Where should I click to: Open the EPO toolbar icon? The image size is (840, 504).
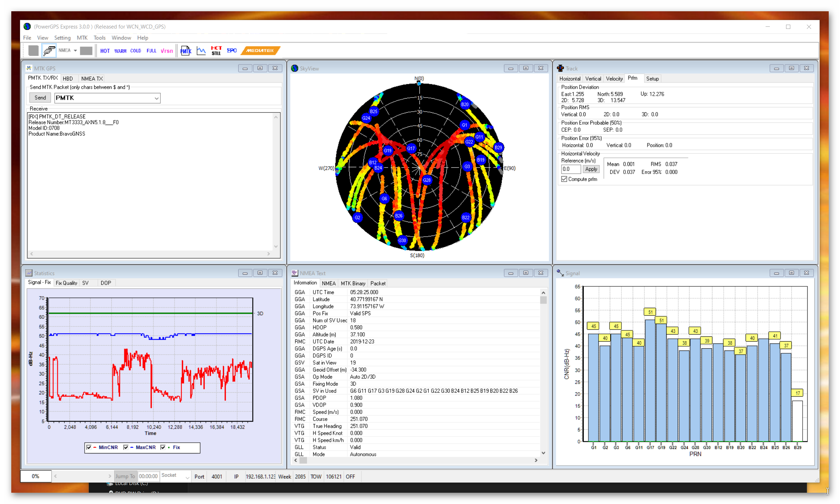(x=232, y=51)
